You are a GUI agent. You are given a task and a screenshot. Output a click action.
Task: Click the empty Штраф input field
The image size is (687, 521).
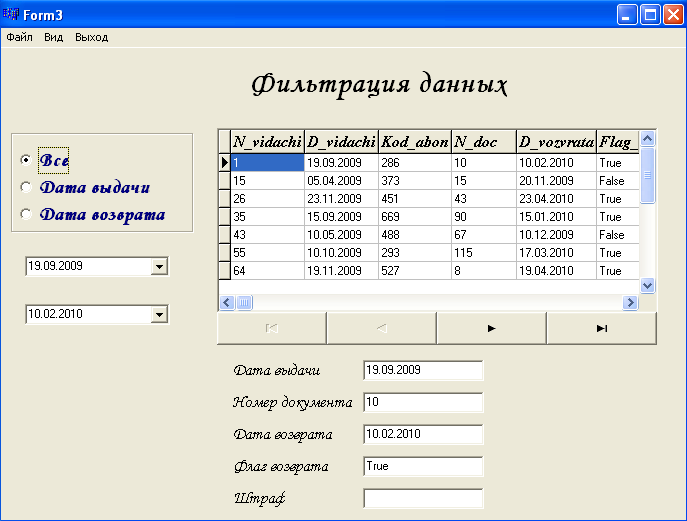coord(423,498)
